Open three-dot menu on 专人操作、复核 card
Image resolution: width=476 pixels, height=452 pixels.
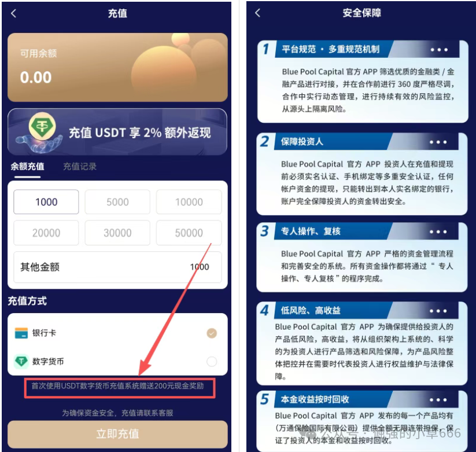[438, 231]
